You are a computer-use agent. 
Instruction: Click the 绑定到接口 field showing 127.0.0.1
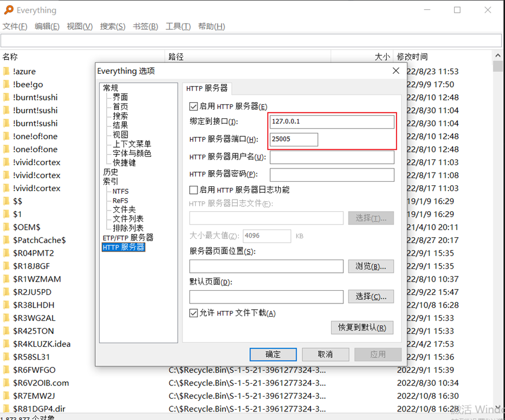point(332,122)
